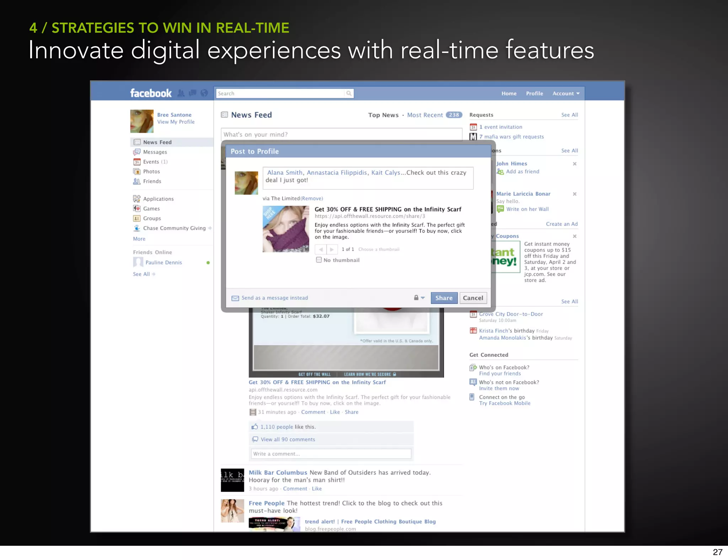Viewport: 728px width, 560px height.
Task: Show next thumbnail arrow in dialog
Action: [332, 249]
